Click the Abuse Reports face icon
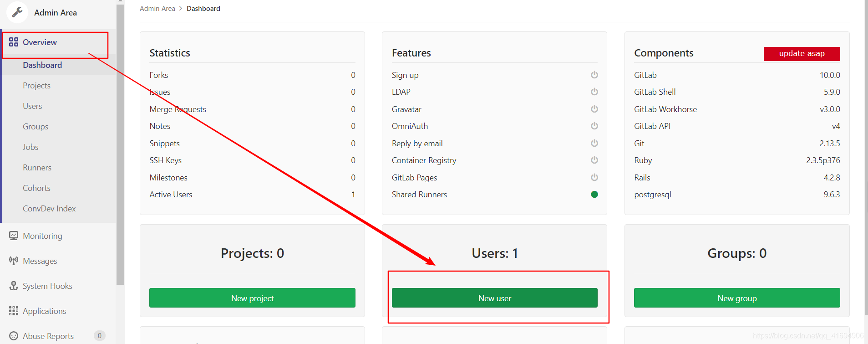The image size is (868, 344). click(x=14, y=336)
